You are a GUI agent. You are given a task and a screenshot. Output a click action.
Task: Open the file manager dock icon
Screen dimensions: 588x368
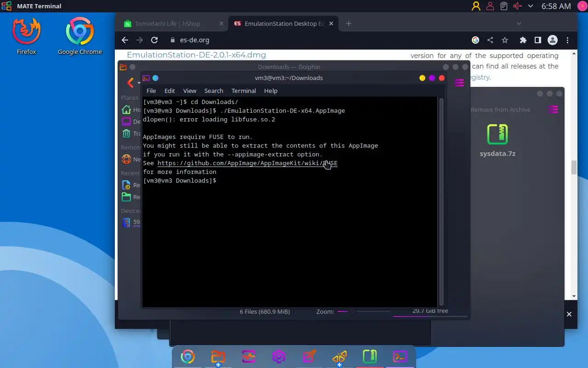click(218, 357)
